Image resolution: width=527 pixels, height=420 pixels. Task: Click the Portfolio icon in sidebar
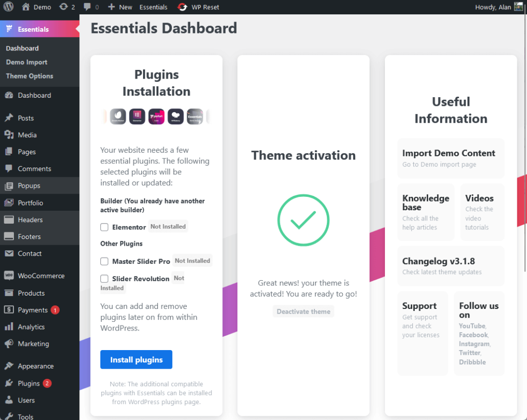[x=9, y=203]
